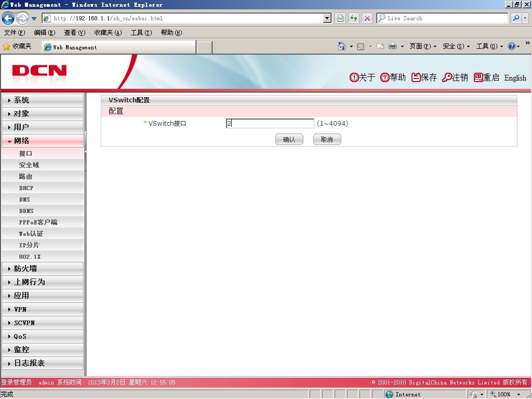Open the search provider dropdown arrow
Viewport: 532px width, 399px height.
click(x=525, y=18)
